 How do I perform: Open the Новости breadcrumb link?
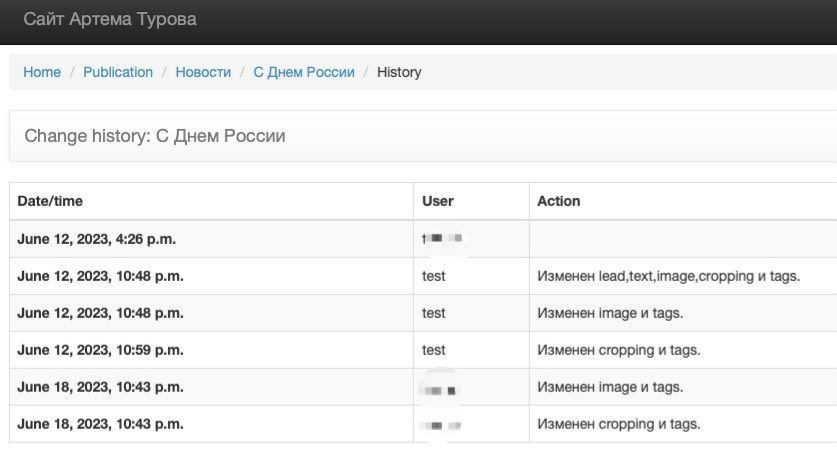(x=203, y=72)
